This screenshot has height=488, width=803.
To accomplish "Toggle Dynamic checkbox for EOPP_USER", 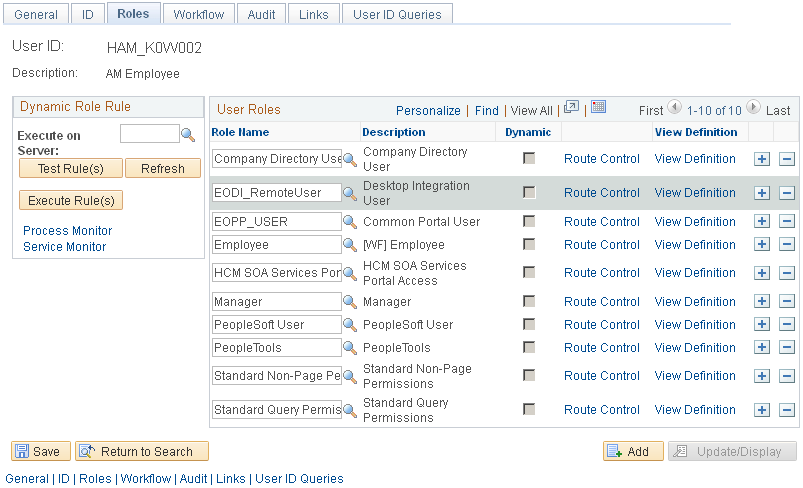I will (x=529, y=221).
